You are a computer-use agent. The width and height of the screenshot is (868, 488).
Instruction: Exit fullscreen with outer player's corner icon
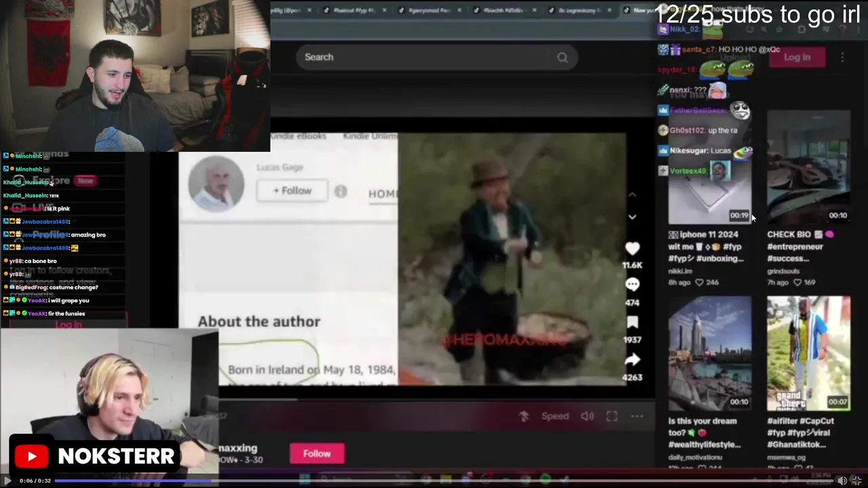point(856,481)
